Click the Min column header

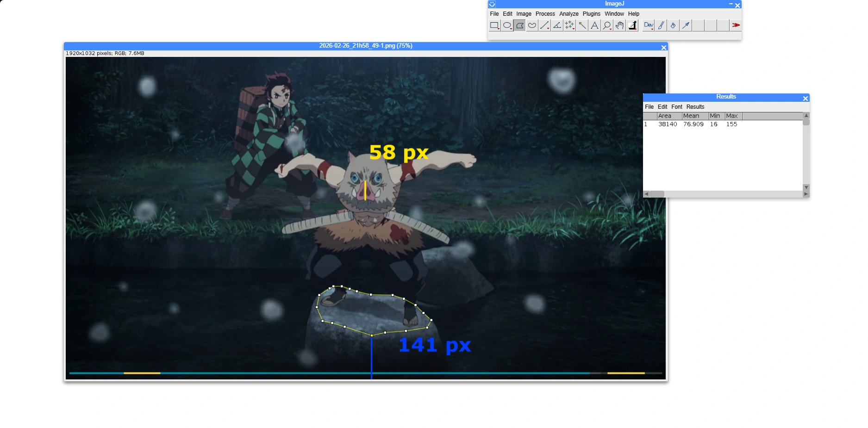click(x=717, y=116)
